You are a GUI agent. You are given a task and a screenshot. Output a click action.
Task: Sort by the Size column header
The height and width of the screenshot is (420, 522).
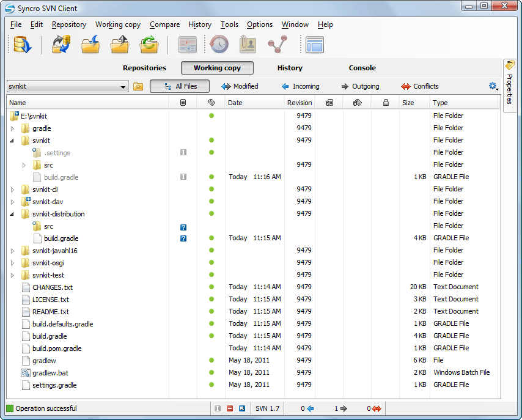tap(414, 103)
